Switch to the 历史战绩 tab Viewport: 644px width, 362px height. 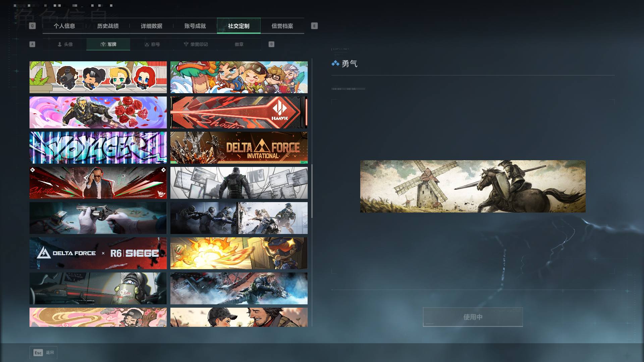[108, 26]
